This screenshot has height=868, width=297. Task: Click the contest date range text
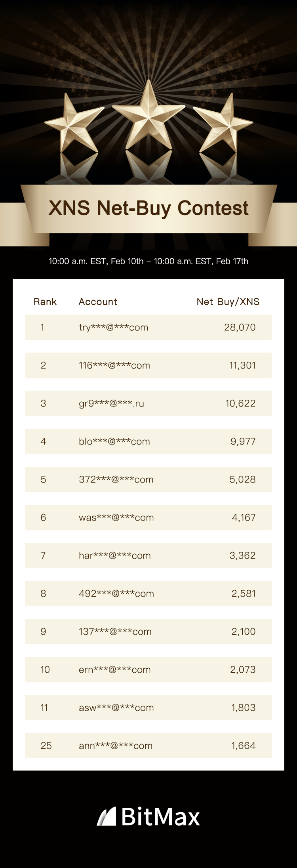coord(148,261)
